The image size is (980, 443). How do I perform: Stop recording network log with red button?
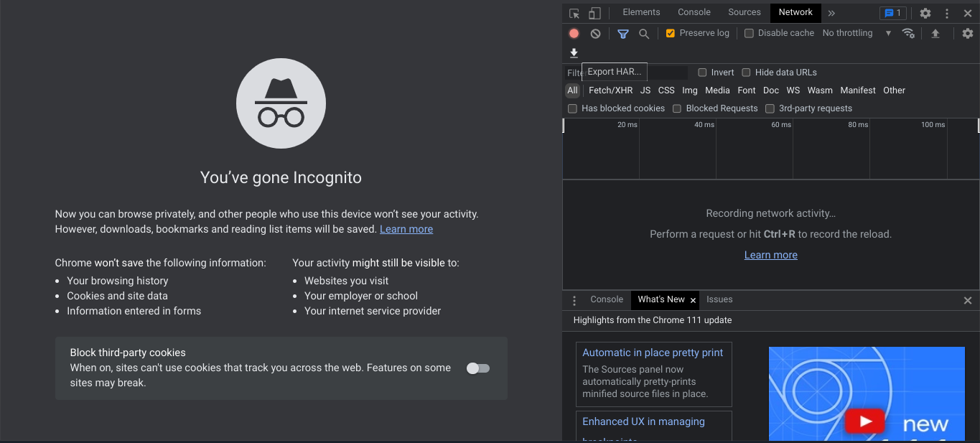pyautogui.click(x=574, y=33)
